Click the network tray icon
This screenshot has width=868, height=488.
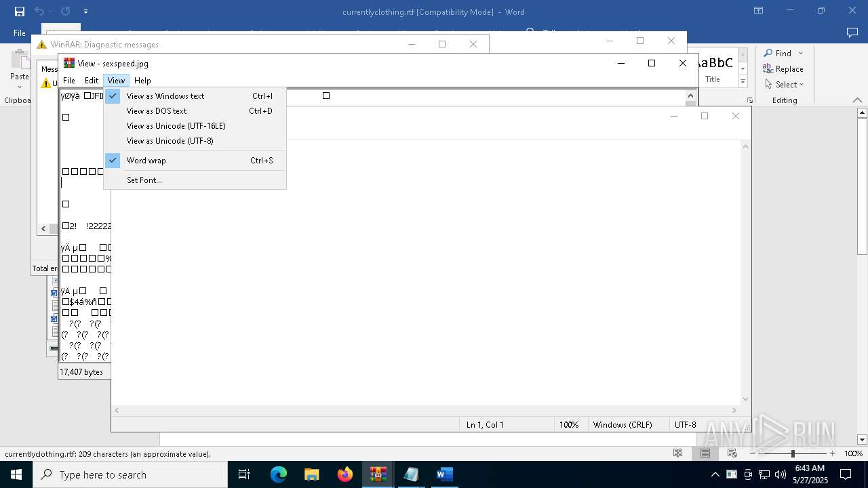pos(764,474)
